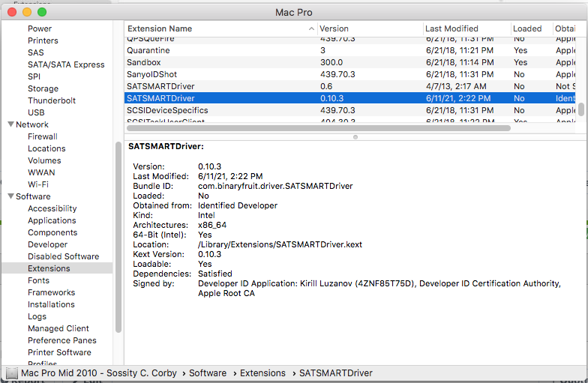Select Power in the sidebar
Viewport: 588px width, 383px height.
[x=40, y=28]
